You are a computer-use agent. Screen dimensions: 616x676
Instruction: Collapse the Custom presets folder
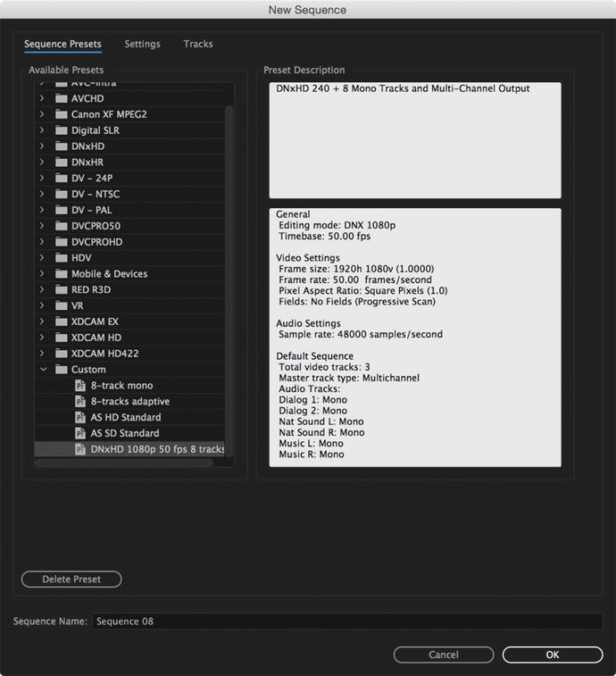(43, 370)
